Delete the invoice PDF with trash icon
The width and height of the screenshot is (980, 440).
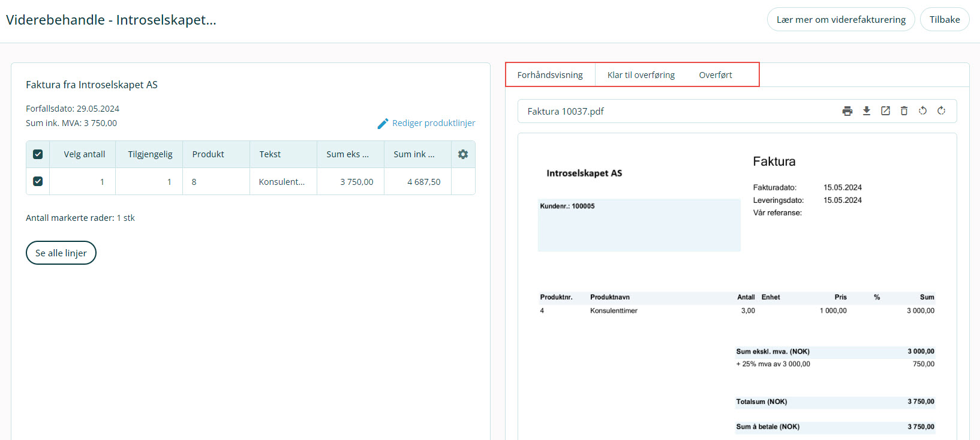click(904, 111)
